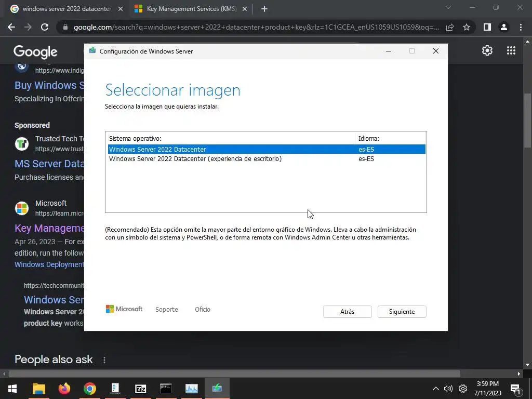This screenshot has height=399, width=532.
Task: Open Chrome tab search dropdown
Action: point(448,7)
